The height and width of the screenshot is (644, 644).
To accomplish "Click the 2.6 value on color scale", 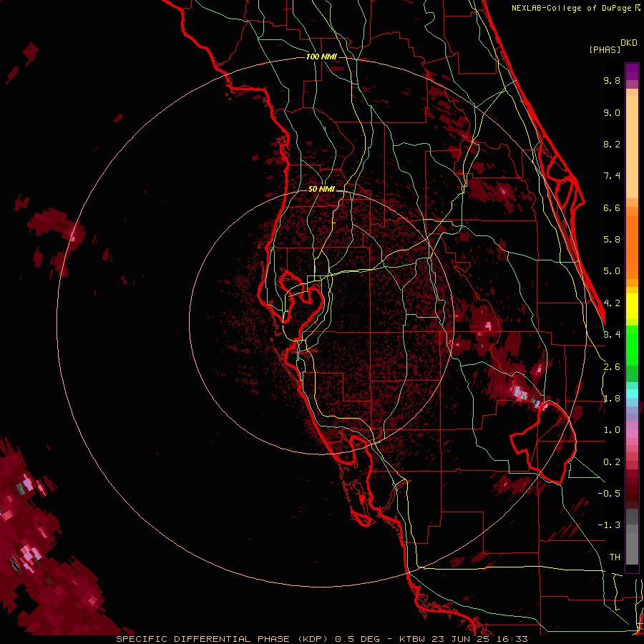I will click(612, 367).
